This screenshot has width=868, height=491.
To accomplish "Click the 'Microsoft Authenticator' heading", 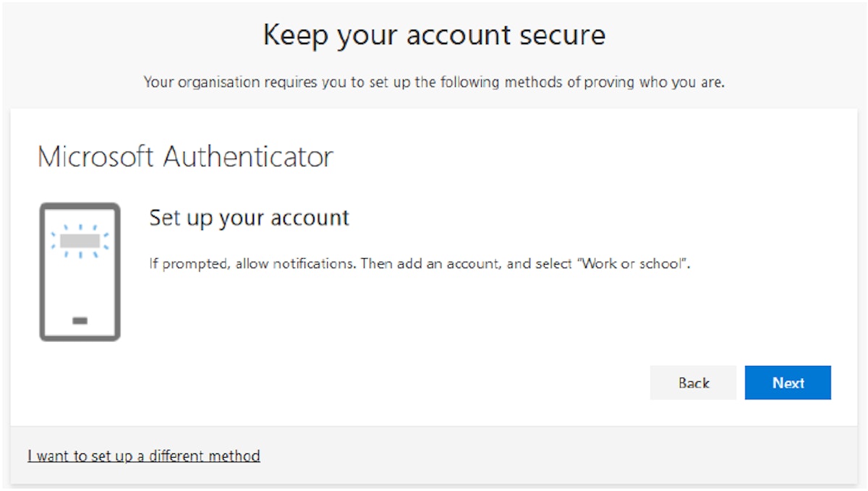I will tap(187, 155).
